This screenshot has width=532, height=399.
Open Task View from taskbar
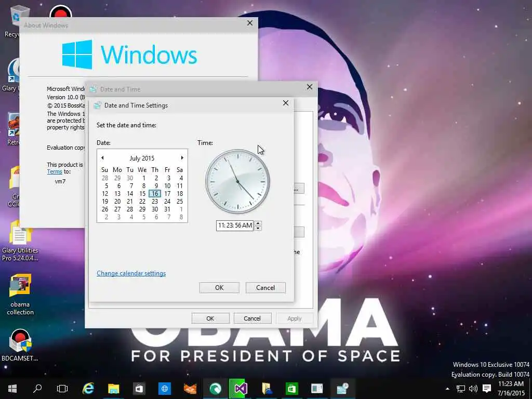coord(62,389)
